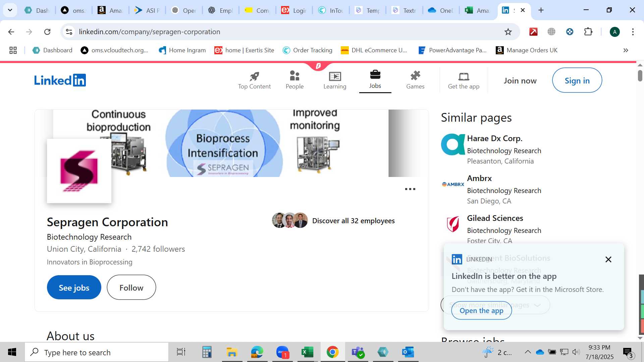Click the red PDF extension icon
The width and height of the screenshot is (644, 362).
[533, 32]
